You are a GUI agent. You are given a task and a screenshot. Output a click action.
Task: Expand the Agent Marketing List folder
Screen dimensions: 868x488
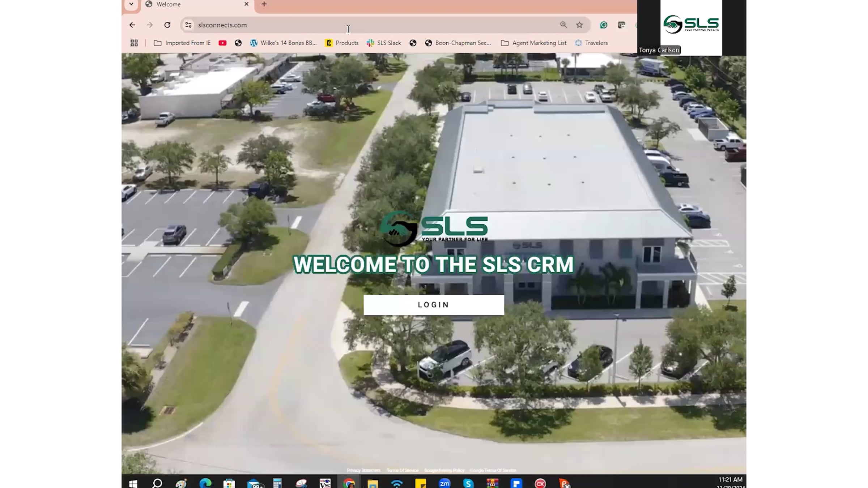pos(533,43)
